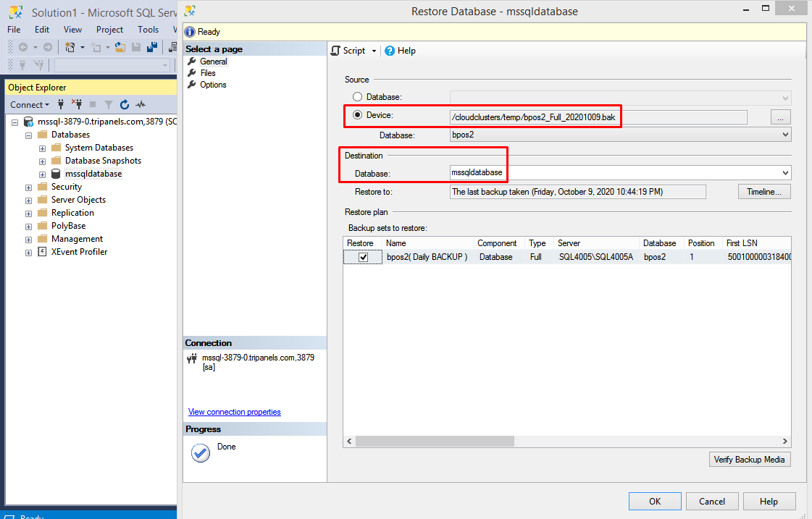This screenshot has height=519, width=812.
Task: Click the New Project toolbar icon
Action: (x=70, y=47)
